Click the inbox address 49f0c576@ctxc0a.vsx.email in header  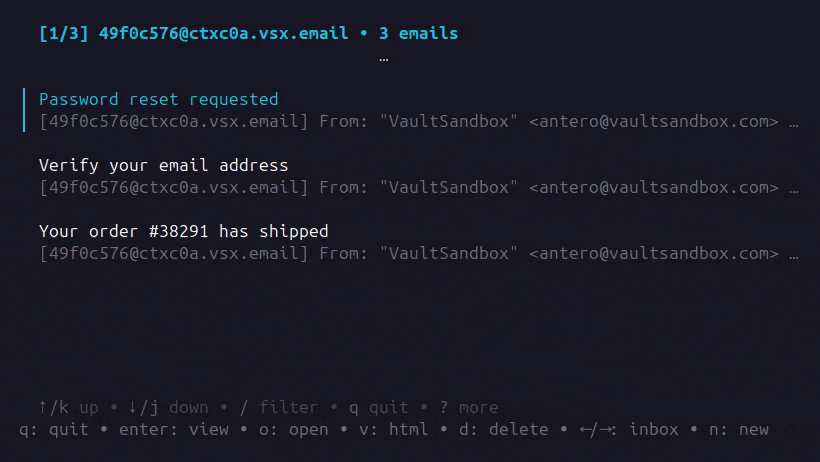(223, 33)
